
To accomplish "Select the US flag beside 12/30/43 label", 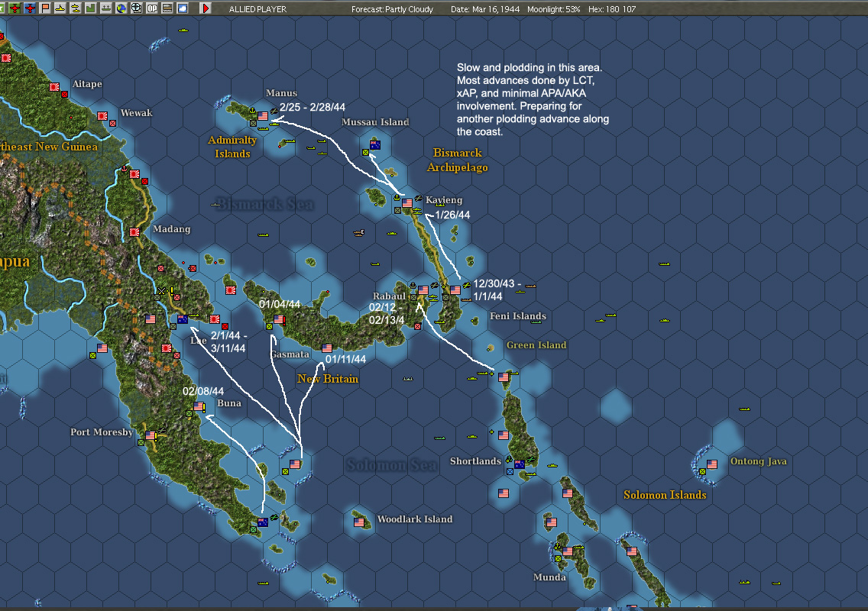I will pos(455,290).
